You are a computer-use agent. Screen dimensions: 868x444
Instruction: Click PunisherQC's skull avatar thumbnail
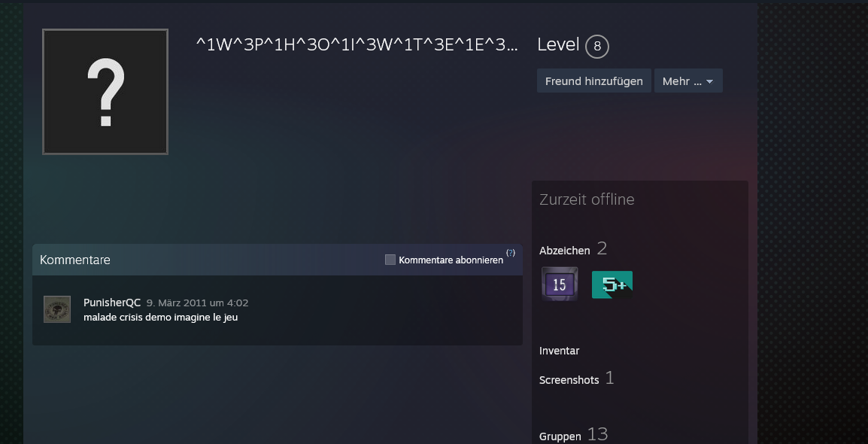coord(57,309)
